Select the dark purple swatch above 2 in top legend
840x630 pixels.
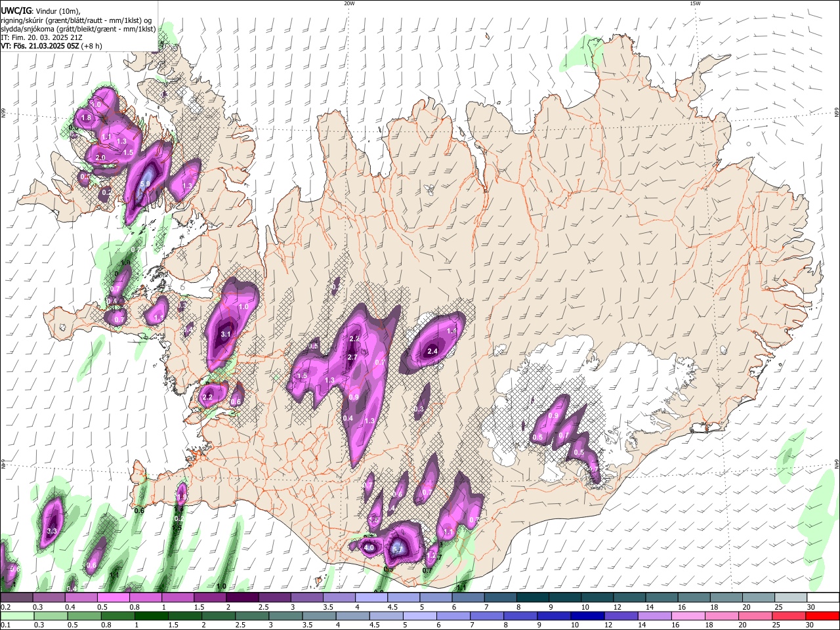[241, 597]
